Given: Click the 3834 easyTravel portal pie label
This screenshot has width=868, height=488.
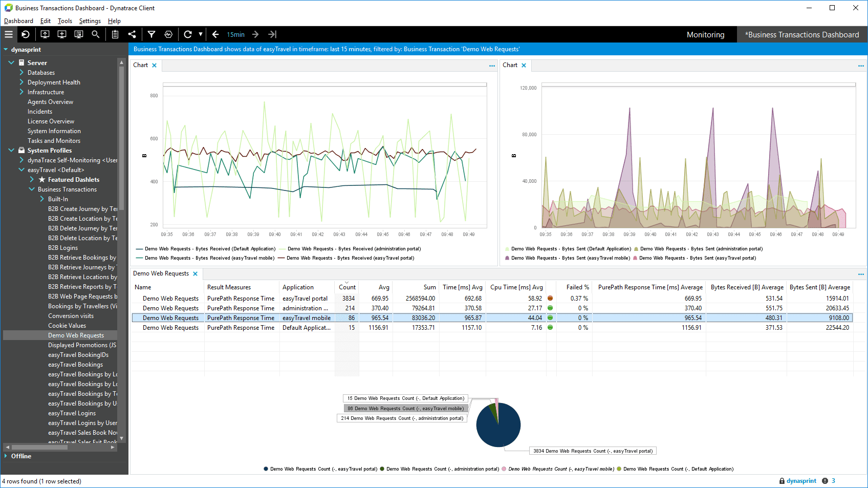Looking at the screenshot, I should [593, 451].
